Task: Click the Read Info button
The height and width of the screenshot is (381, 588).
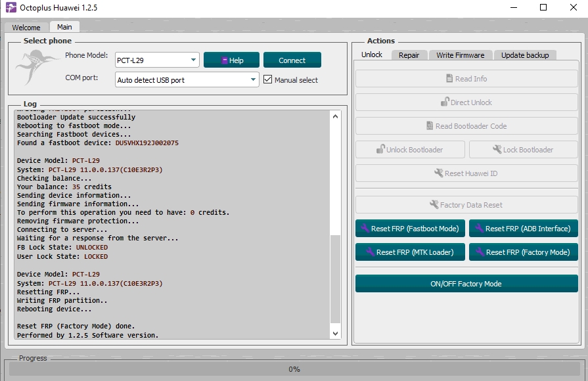Action: click(x=466, y=79)
